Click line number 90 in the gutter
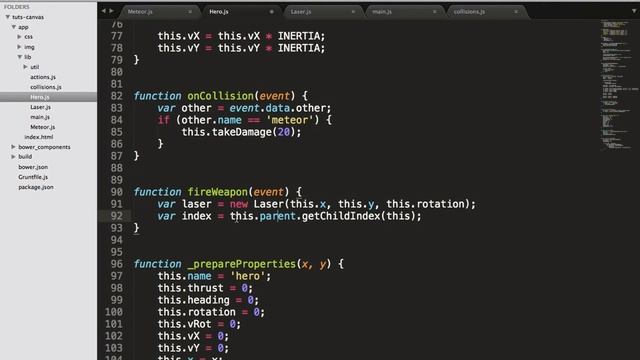This screenshot has width=640, height=360. coord(116,192)
